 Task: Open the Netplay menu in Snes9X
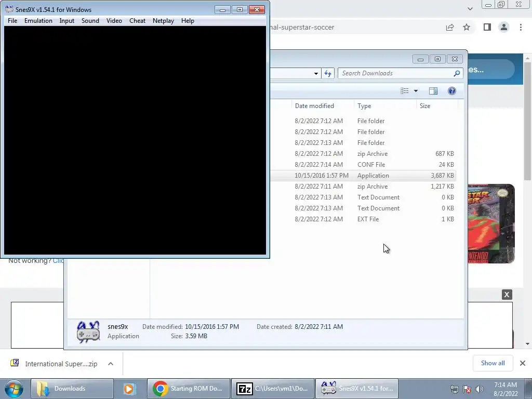[163, 21]
